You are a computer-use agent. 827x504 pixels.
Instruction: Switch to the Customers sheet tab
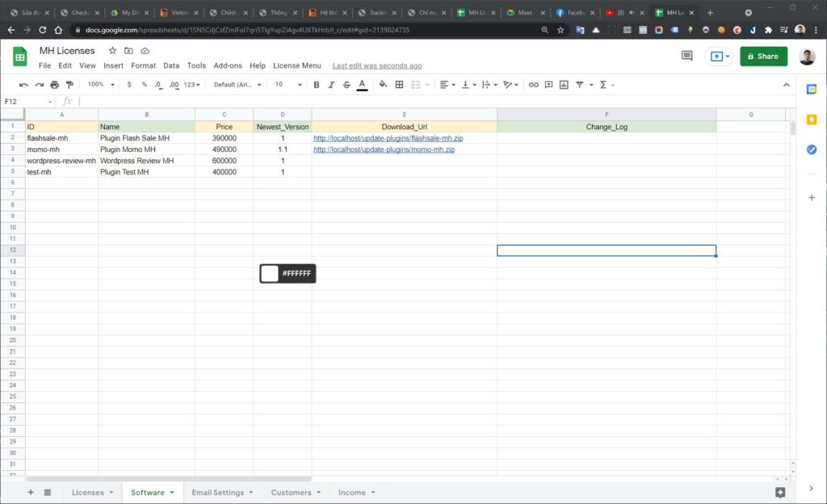pyautogui.click(x=291, y=492)
